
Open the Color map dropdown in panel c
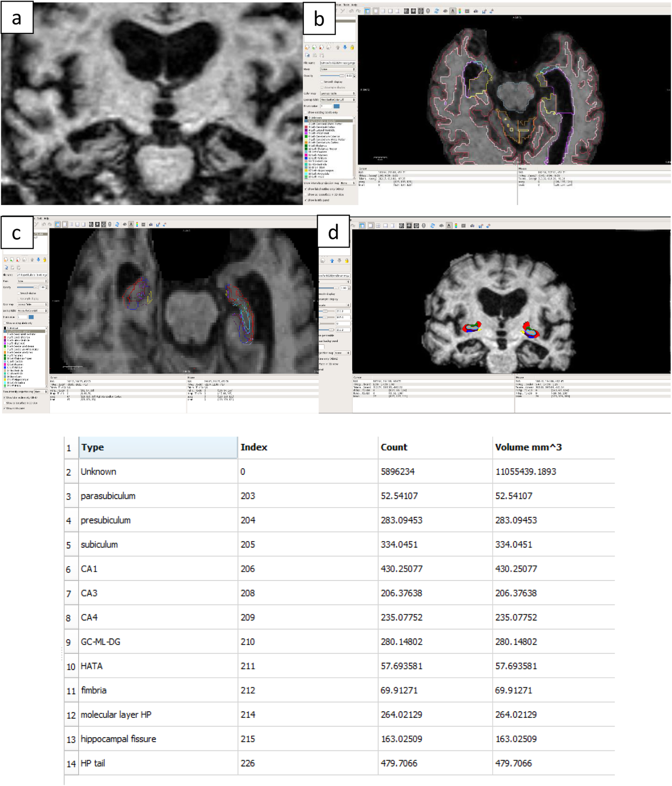click(x=32, y=304)
